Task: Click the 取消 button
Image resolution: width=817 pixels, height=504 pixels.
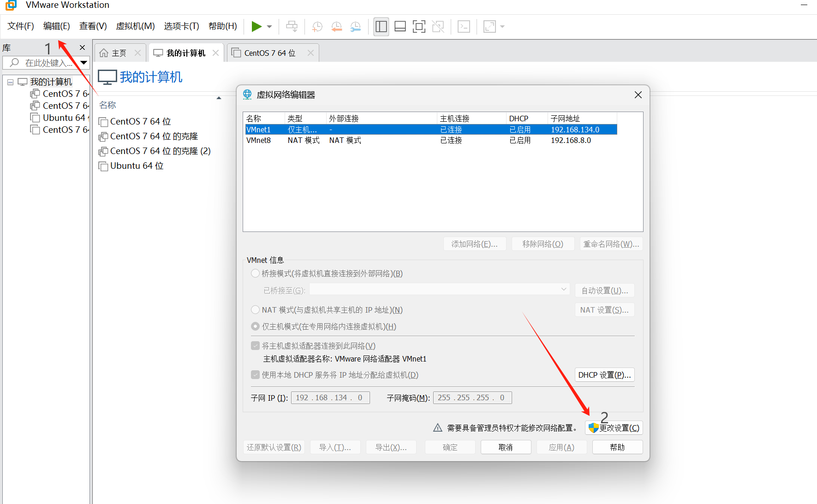Action: 506,447
